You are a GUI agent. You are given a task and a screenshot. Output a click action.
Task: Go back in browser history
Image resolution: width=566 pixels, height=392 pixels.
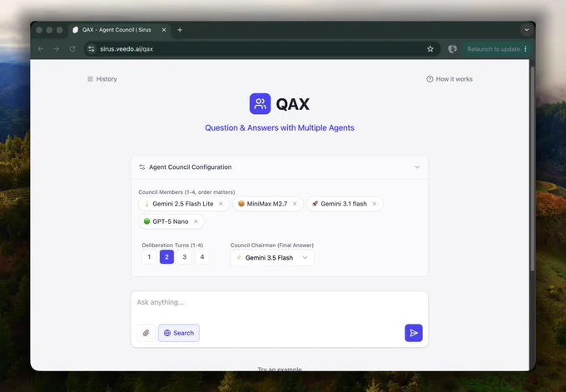tap(41, 49)
